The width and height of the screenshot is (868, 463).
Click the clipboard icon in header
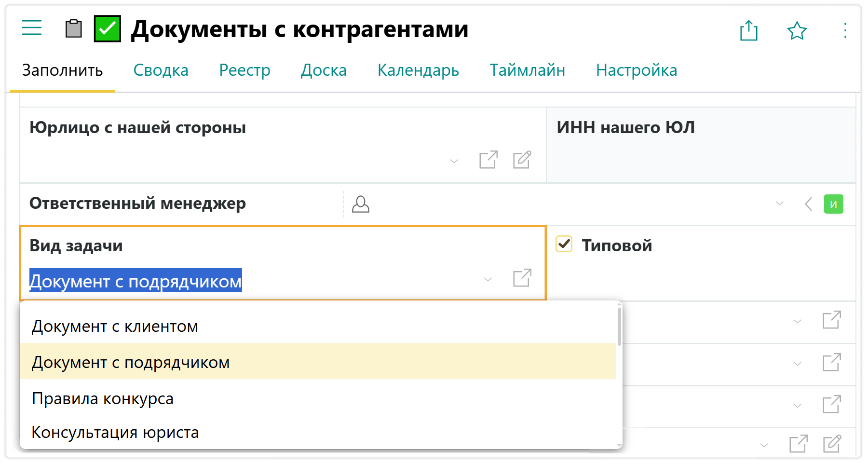tap(73, 28)
